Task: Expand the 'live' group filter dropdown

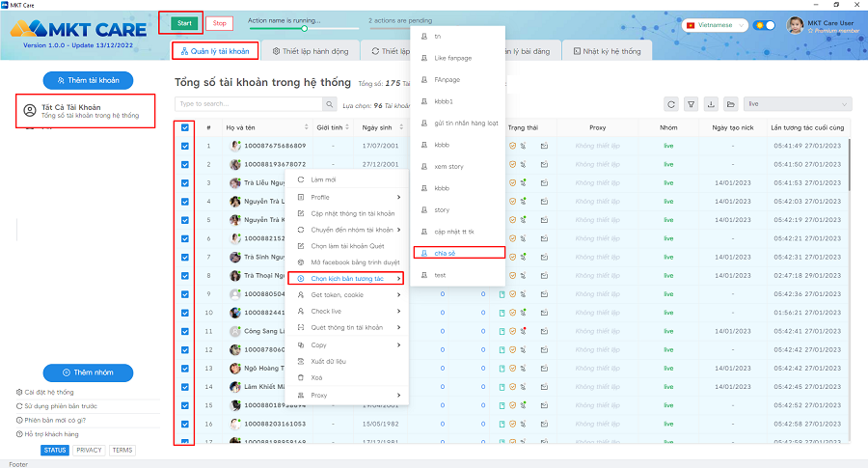Action: (799, 104)
